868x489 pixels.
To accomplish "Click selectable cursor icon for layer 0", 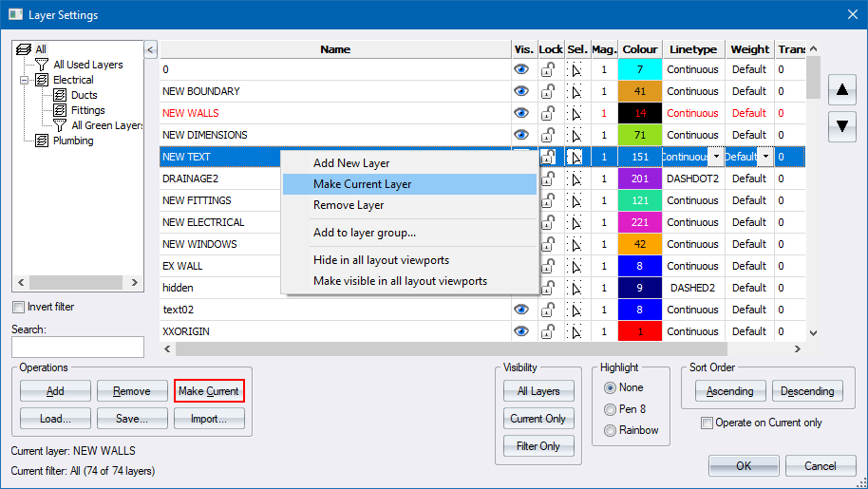I will (x=576, y=69).
